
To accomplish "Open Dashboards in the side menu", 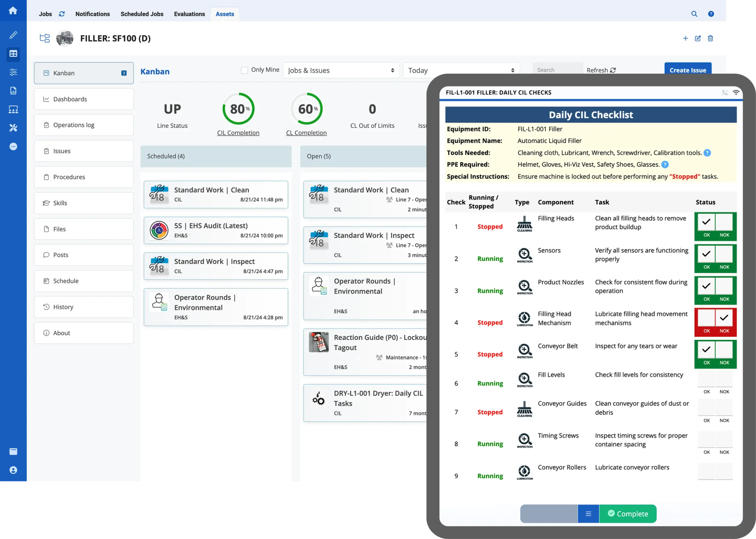I will (84, 99).
